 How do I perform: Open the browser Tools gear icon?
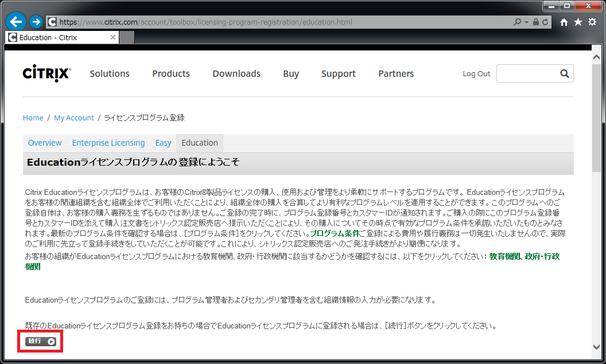pyautogui.click(x=592, y=22)
